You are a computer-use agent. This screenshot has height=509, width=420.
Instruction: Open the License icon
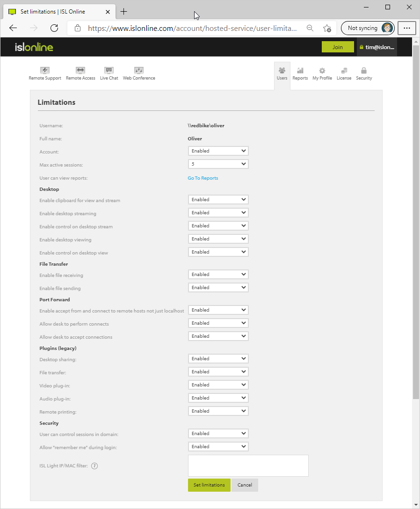coord(344,71)
